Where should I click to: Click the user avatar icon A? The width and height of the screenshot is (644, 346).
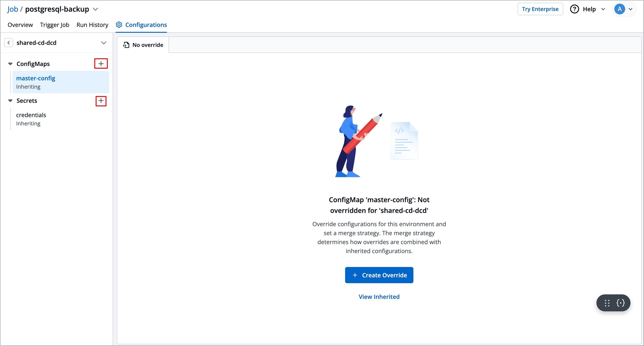click(619, 9)
